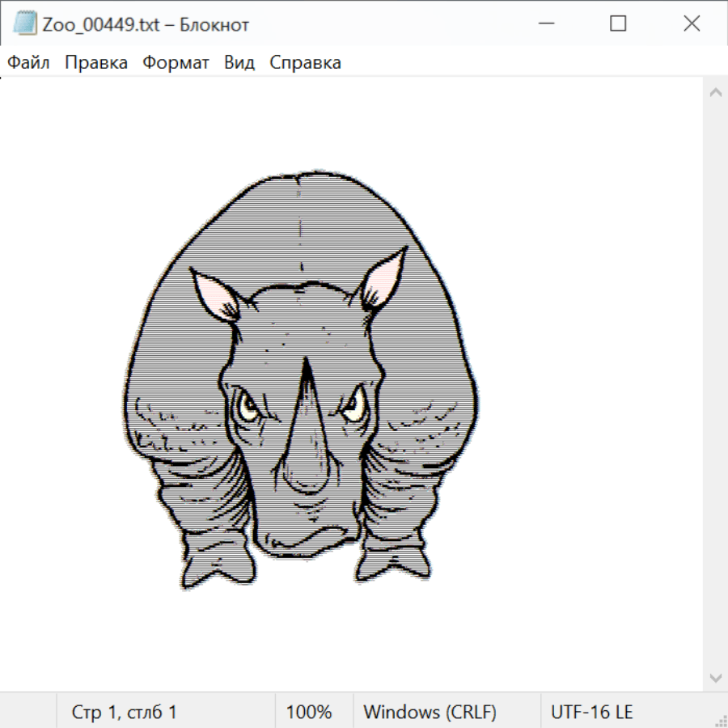
Task: Open the Правка menu
Action: coord(96,63)
